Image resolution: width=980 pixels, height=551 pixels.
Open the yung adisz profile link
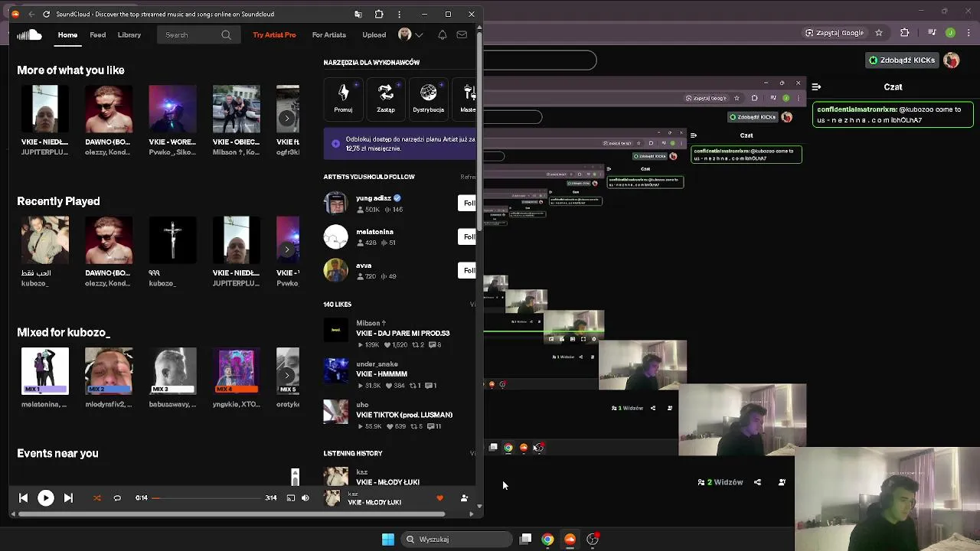click(x=374, y=198)
